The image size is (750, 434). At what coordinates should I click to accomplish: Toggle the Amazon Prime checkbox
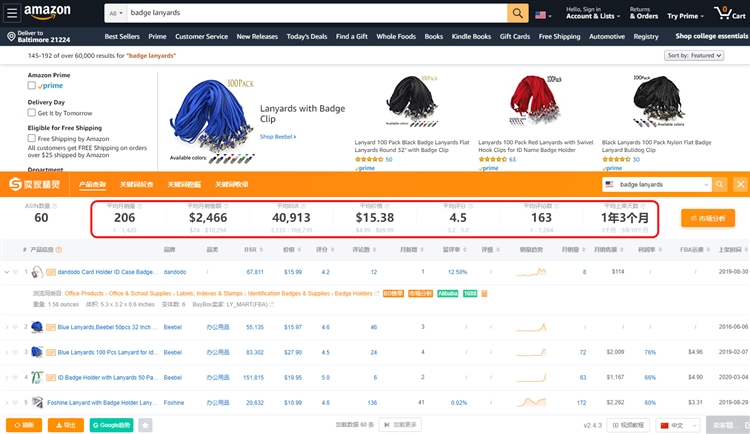(x=32, y=85)
